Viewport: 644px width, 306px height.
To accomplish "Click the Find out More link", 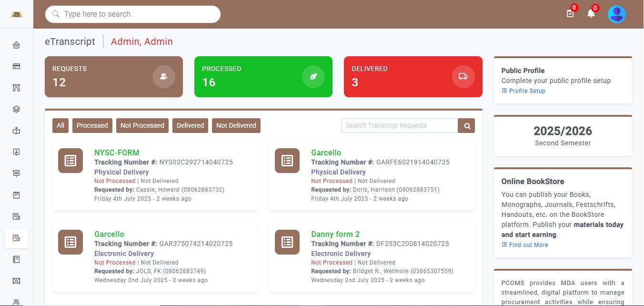I will (528, 245).
